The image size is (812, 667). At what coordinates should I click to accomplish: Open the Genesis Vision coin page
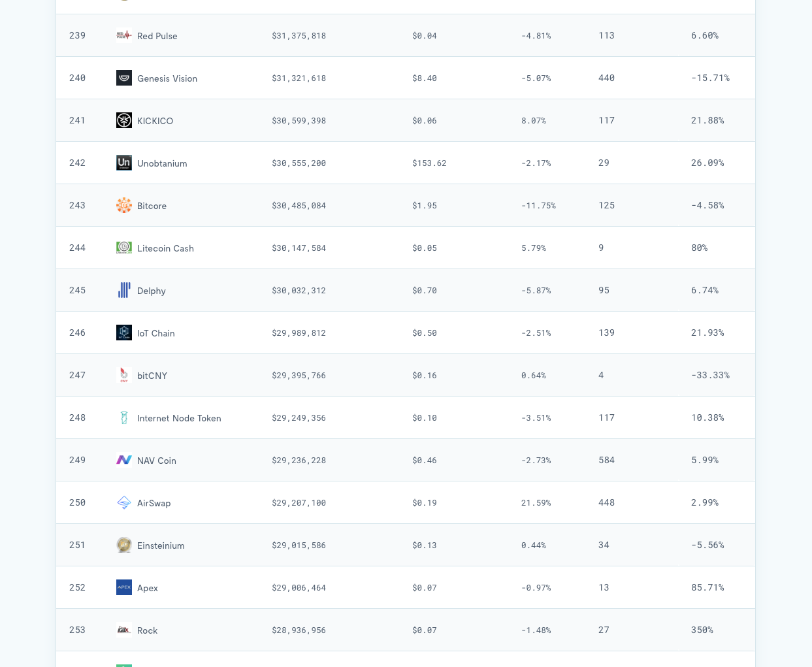167,78
